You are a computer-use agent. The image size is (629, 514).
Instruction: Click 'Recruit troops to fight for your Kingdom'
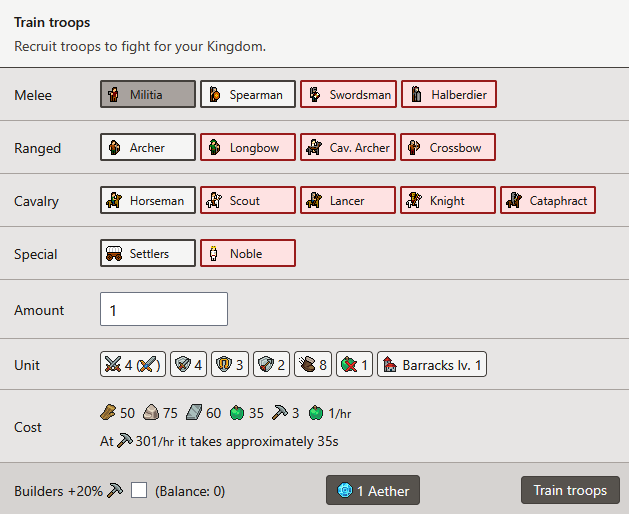140,47
